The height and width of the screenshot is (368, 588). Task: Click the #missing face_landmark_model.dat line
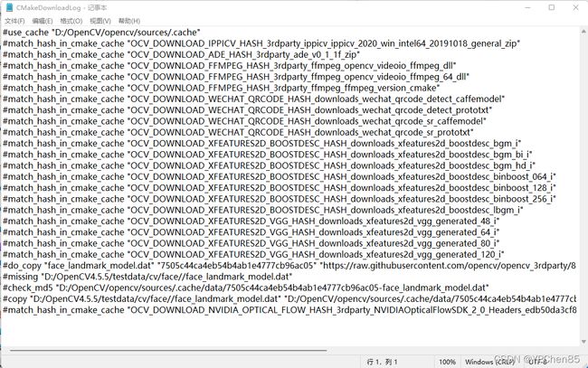pos(147,277)
